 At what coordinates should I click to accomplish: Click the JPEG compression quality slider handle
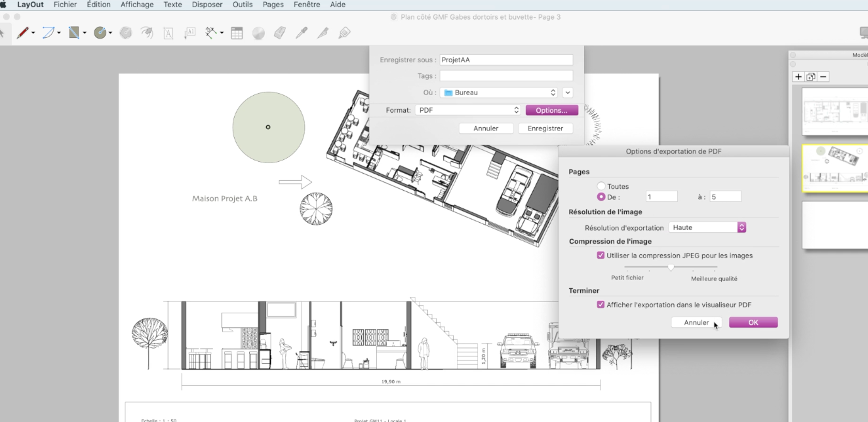coord(671,267)
